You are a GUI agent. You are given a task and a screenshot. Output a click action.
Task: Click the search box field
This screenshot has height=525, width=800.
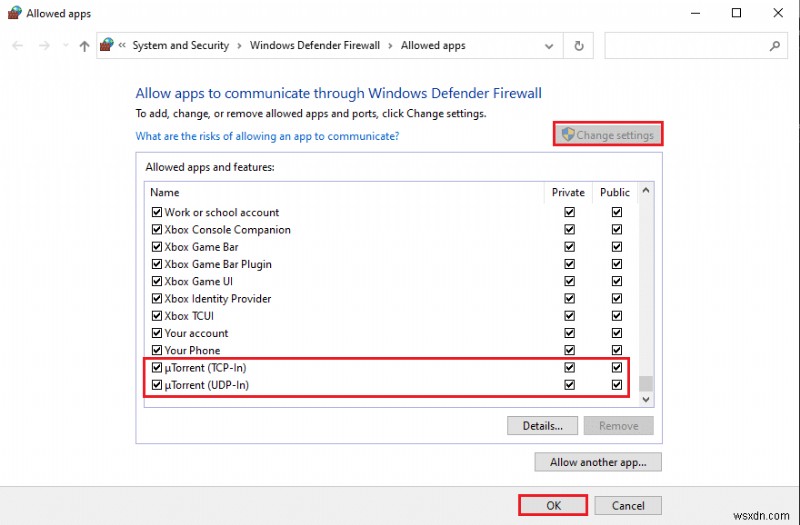click(x=696, y=46)
